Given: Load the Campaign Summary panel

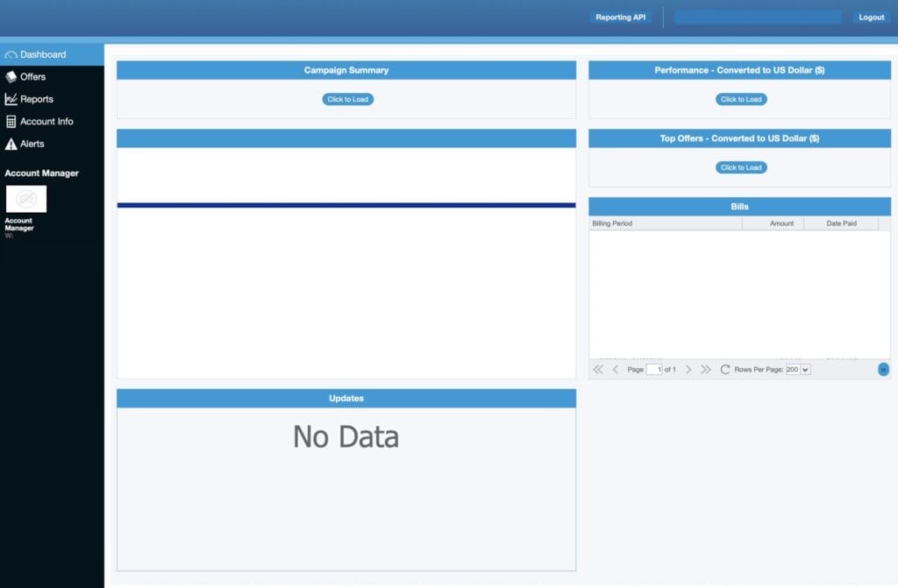Looking at the screenshot, I should 347,99.
